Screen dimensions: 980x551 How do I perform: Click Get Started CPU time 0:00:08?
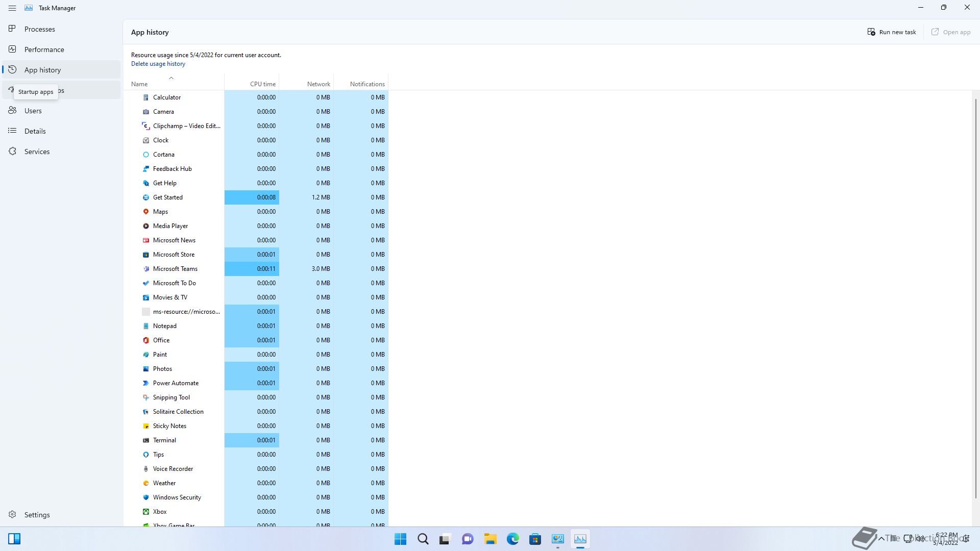252,197
